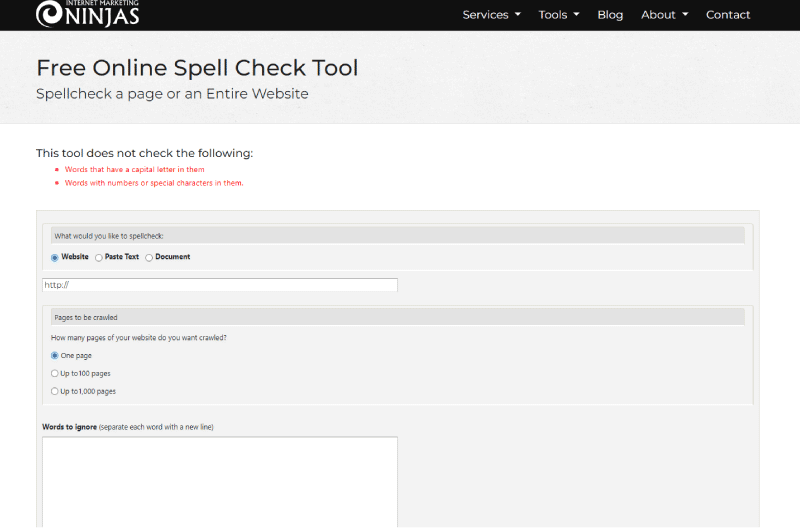Click the 'Spellcheck a page' subtitle text
This screenshot has height=530, width=800.
[172, 94]
